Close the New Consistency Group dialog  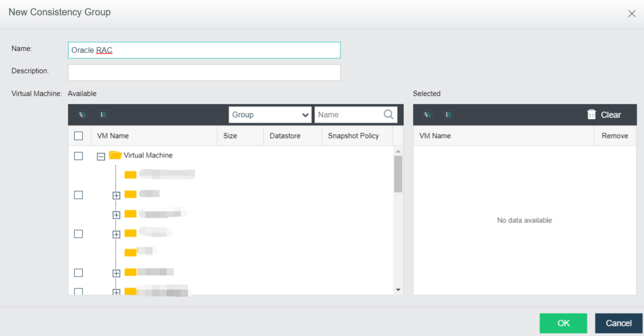point(631,14)
